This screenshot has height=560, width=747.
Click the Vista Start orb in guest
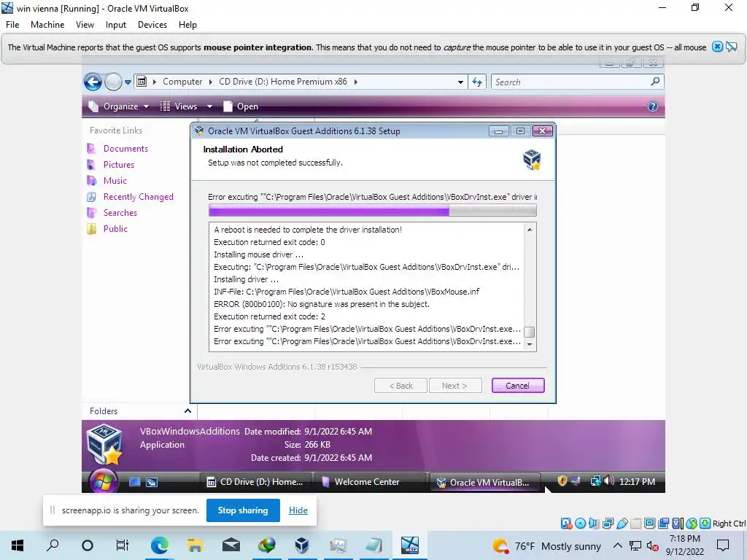click(x=102, y=481)
